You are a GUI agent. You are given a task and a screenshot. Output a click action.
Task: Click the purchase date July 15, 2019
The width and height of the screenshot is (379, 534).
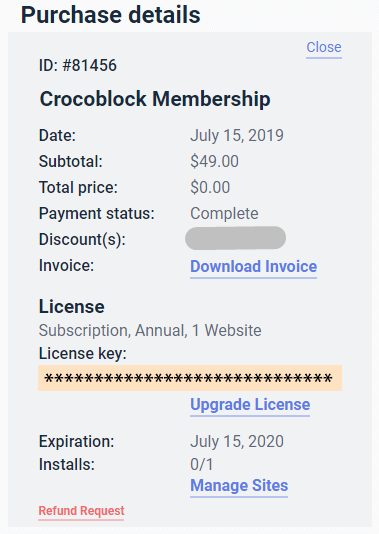[237, 135]
